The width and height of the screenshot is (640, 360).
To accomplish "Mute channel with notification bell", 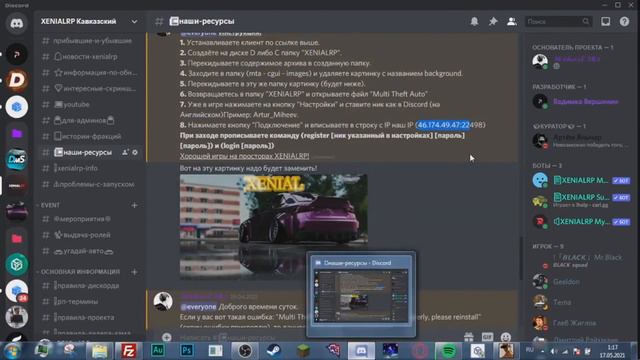I will 474,21.
